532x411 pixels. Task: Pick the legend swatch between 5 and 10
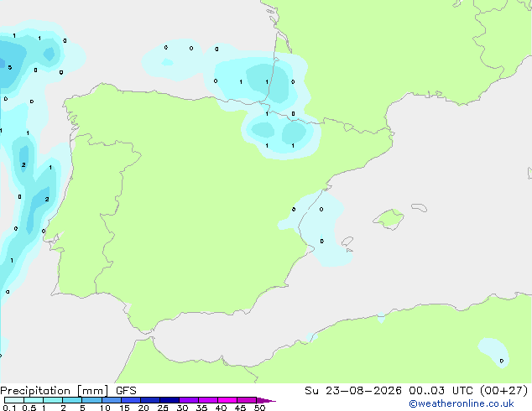coord(91,400)
